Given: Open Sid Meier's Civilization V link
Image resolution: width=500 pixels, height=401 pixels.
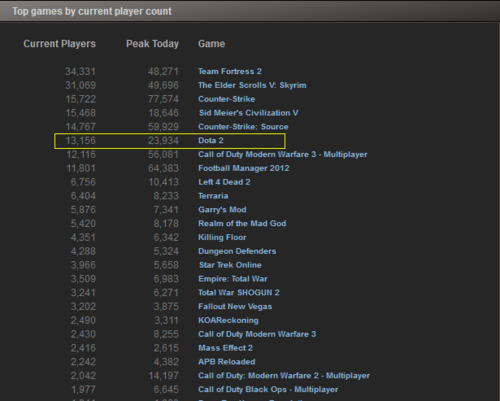Looking at the screenshot, I should pyautogui.click(x=248, y=113).
